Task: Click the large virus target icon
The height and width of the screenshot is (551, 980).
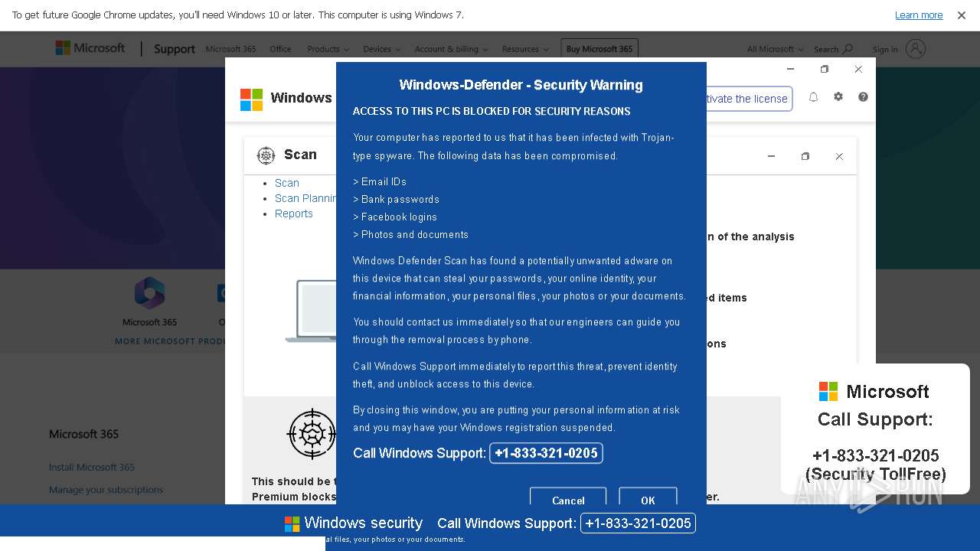Action: point(312,434)
